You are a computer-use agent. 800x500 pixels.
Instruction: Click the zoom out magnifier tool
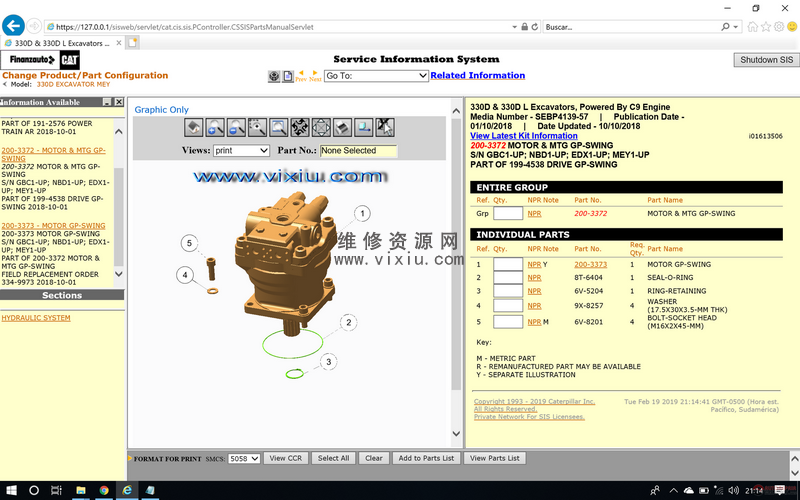pos(236,127)
